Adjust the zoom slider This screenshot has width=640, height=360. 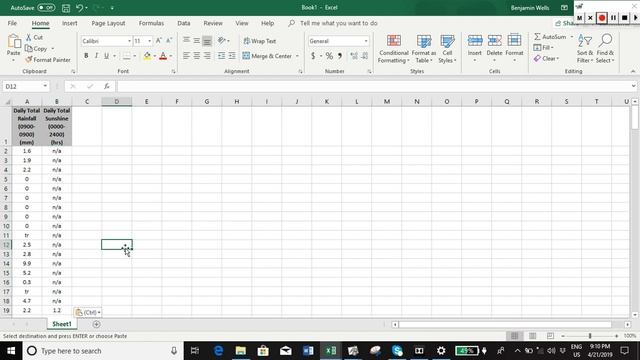tap(590, 336)
